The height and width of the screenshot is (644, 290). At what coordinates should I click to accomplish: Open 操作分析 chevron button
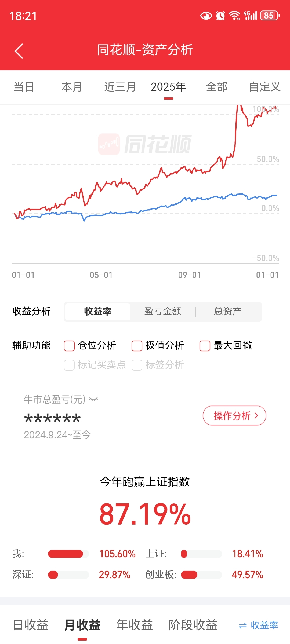coord(234,416)
